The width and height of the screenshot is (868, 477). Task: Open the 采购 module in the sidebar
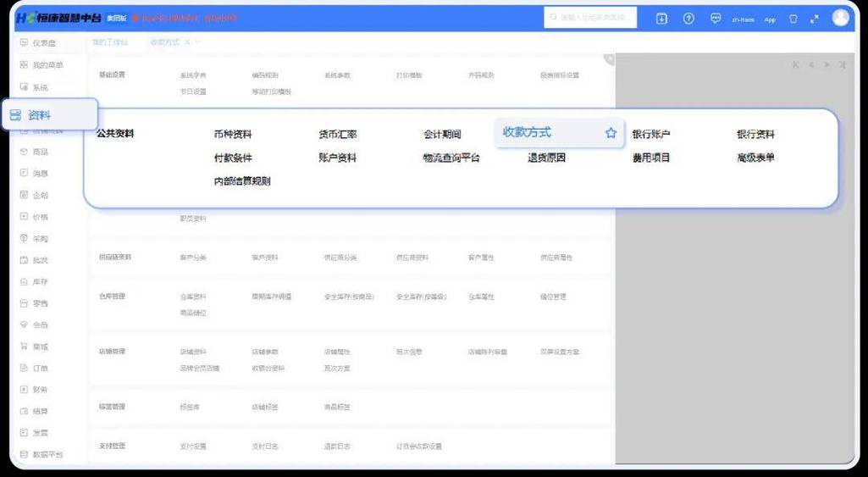(x=34, y=238)
